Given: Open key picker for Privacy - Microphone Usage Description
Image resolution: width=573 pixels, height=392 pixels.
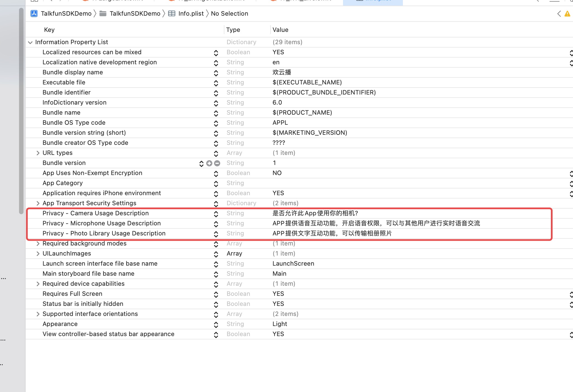Looking at the screenshot, I should click(216, 224).
